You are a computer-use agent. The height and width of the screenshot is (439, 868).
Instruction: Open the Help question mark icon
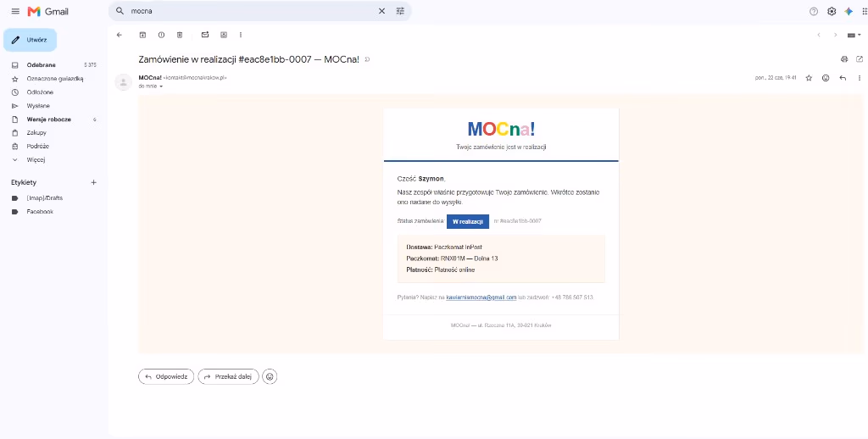[x=814, y=11]
